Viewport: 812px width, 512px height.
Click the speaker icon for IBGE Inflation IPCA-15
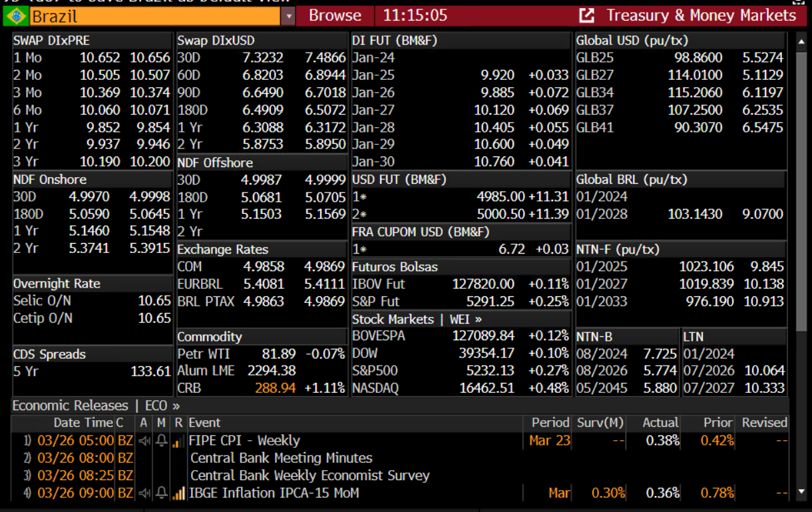pyautogui.click(x=144, y=493)
